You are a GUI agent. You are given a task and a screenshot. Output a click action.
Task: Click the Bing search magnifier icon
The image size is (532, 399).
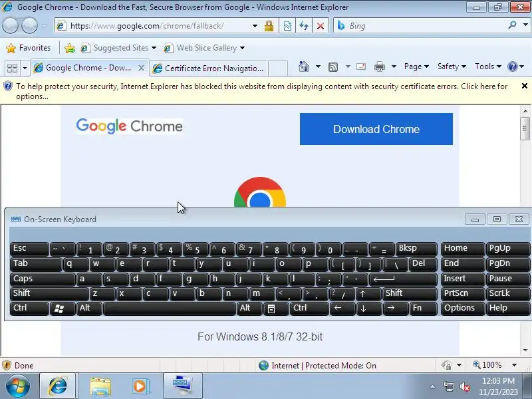pos(512,25)
